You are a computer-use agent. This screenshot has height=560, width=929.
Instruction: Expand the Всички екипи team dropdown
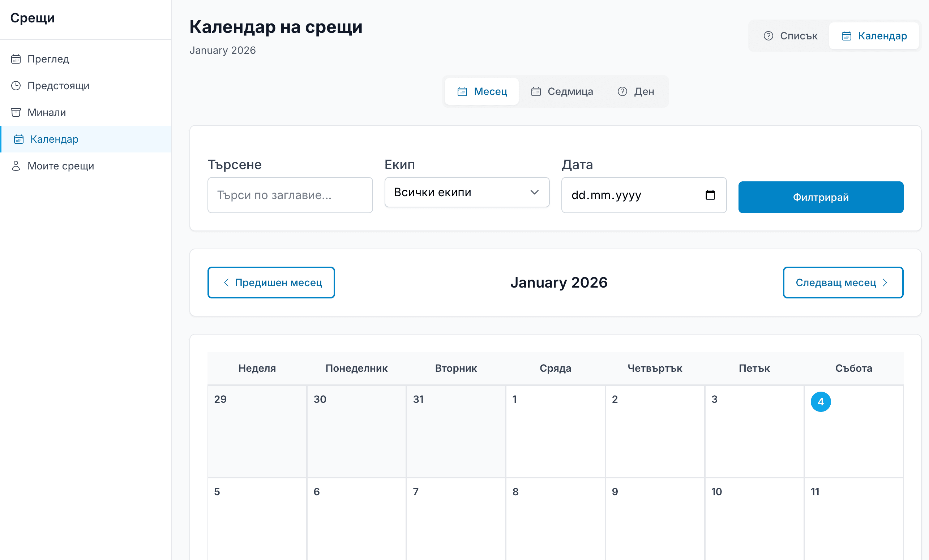tap(467, 192)
